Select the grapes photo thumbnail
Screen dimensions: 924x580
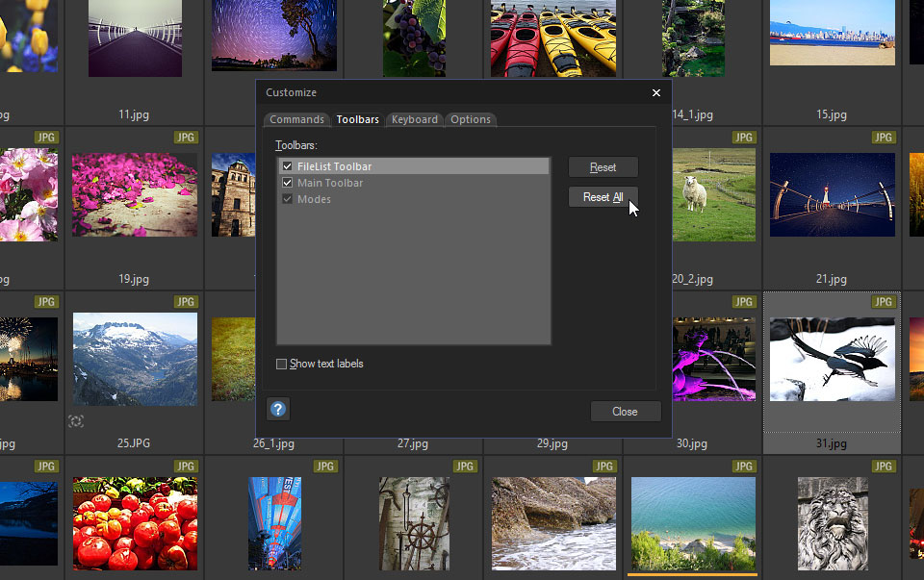click(414, 38)
